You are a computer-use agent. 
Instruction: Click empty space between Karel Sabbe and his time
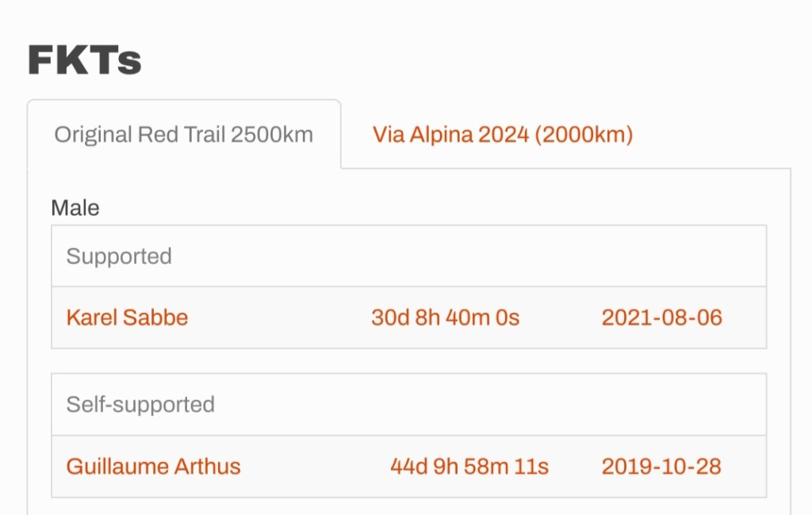pyautogui.click(x=278, y=318)
